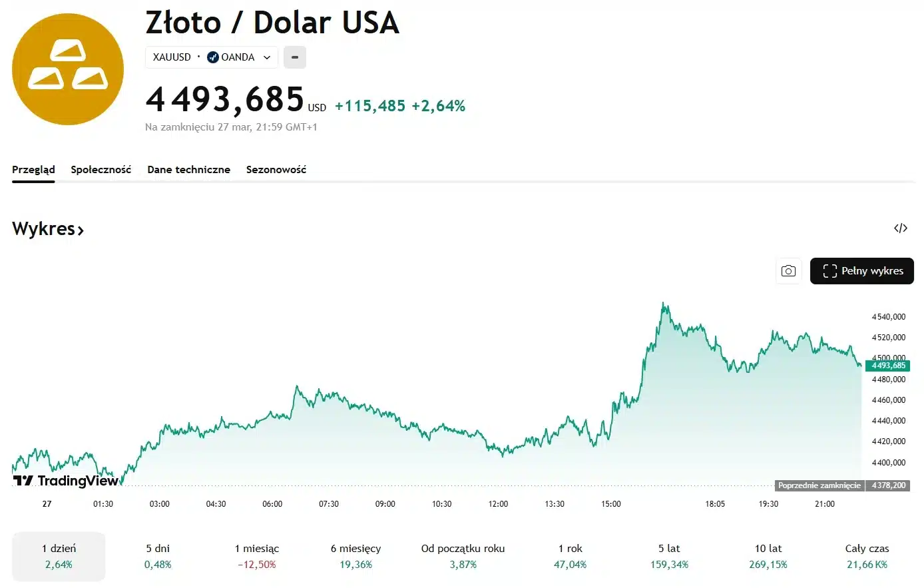Click the TradingView logo on chart
The width and height of the screenshot is (924, 588).
tap(66, 480)
